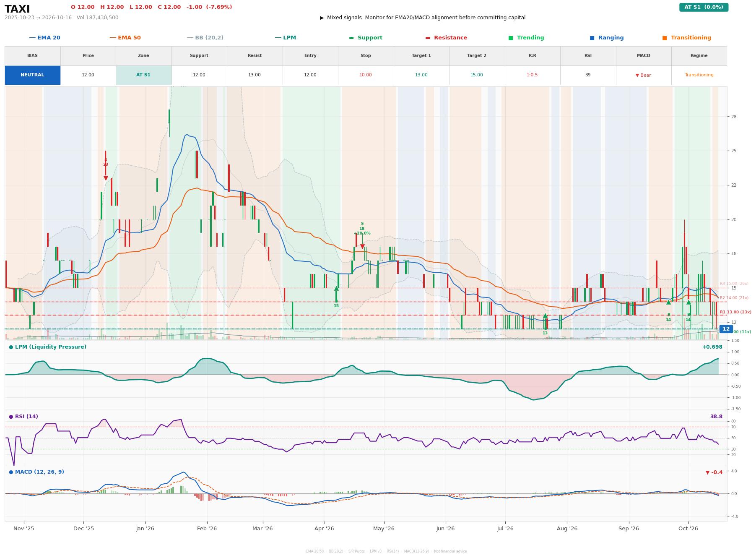Click the Jul '26 date axis label
The image size is (756, 558).
coord(505,529)
